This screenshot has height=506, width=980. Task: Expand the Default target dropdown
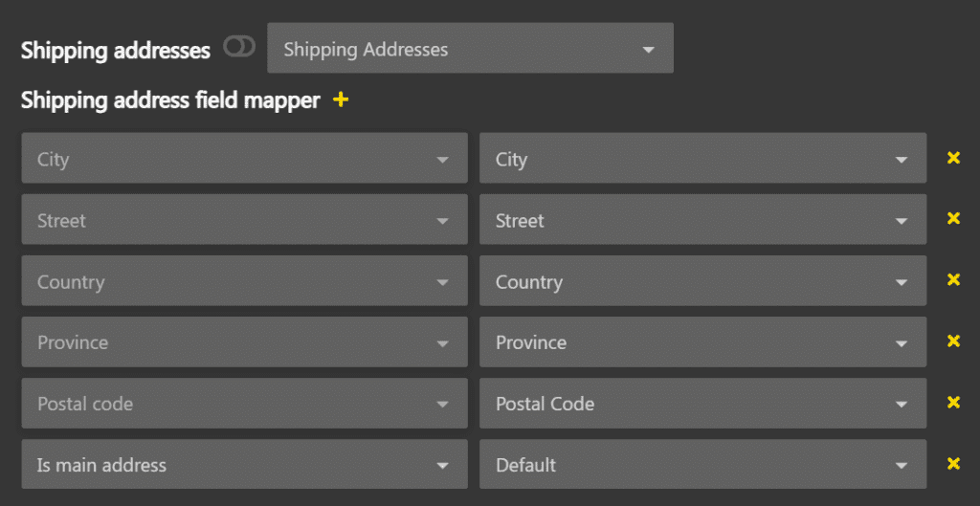(x=702, y=465)
